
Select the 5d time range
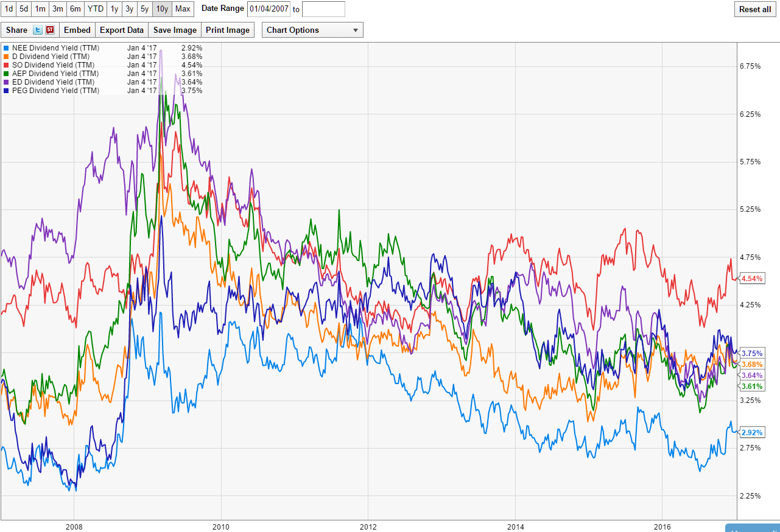click(24, 9)
